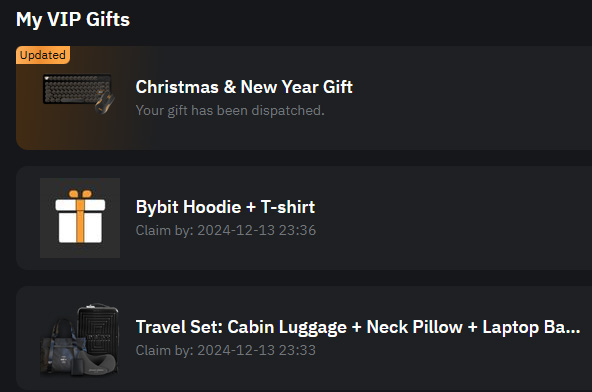Open the travel set luggage image

pos(80,340)
